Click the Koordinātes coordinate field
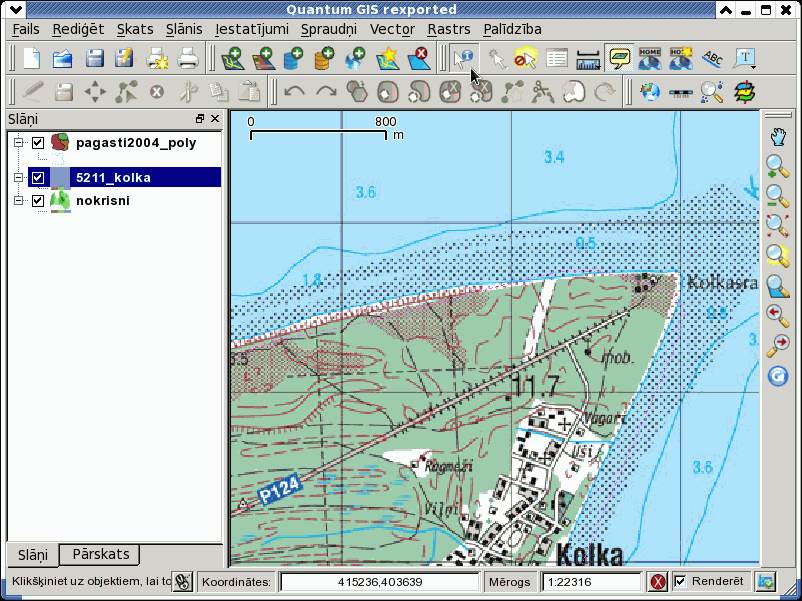 (380, 582)
